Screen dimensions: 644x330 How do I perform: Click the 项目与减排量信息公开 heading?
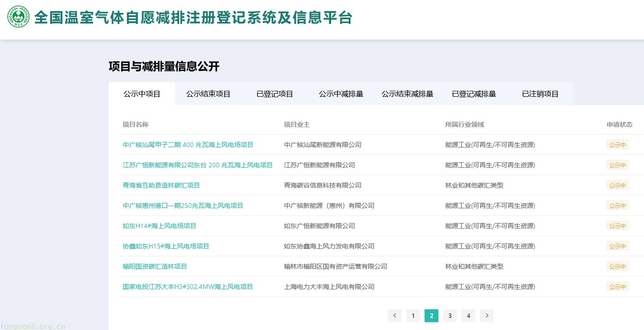pyautogui.click(x=164, y=66)
